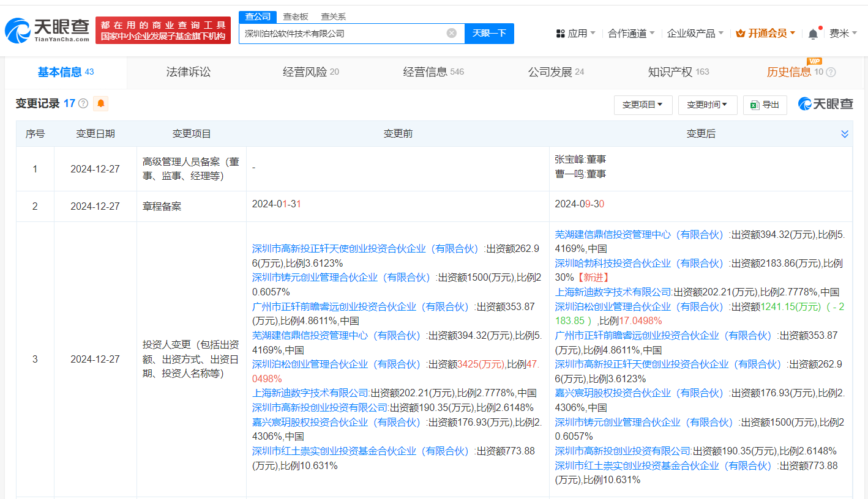
Task: Open 广州市正轩前瞻睿远创业投资合伙企业 link in 变更前
Action: (x=363, y=306)
